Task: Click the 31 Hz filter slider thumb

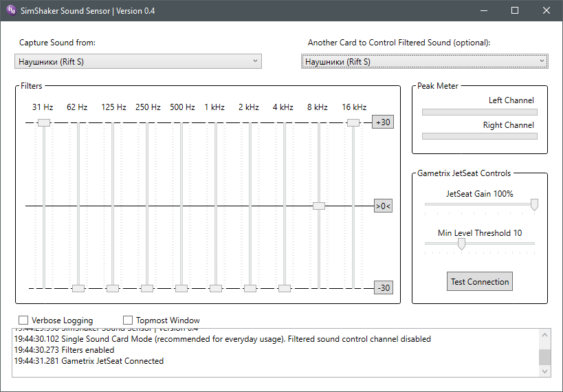Action: pos(44,122)
